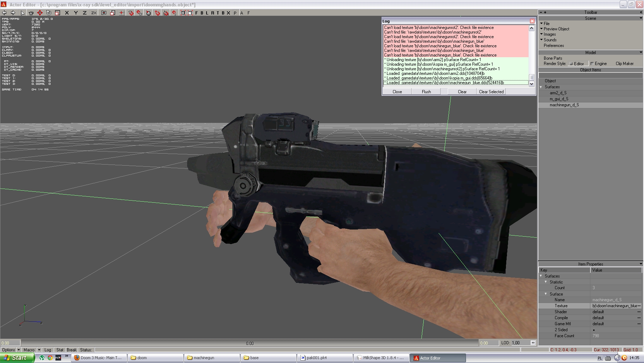Click the second red magnet snap icon
The height and width of the screenshot is (363, 644).
[x=139, y=13]
